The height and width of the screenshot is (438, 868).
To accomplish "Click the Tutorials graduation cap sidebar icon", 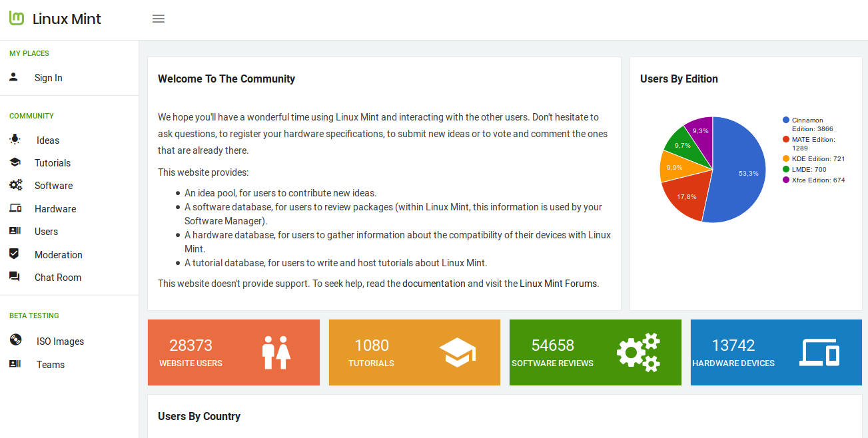I will tap(15, 162).
